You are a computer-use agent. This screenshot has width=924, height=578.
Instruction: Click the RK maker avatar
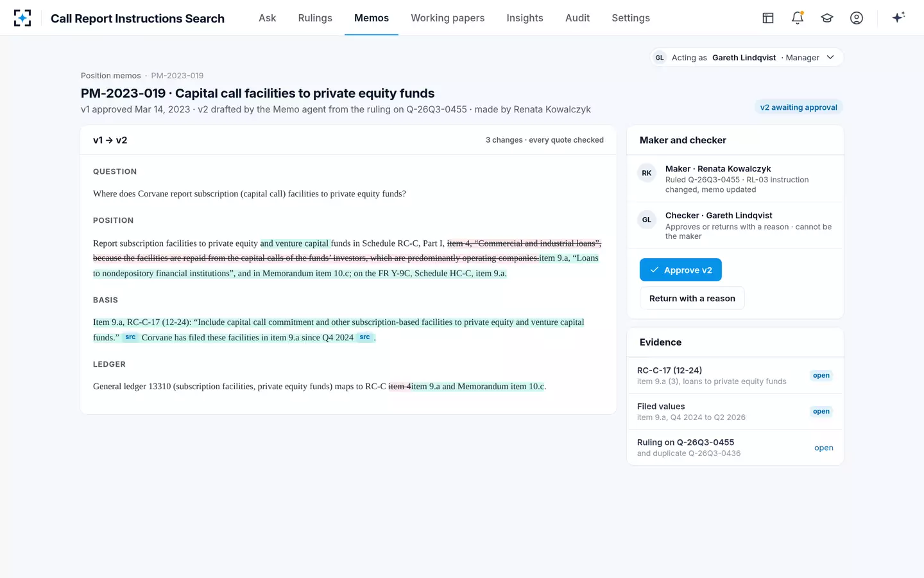(647, 173)
